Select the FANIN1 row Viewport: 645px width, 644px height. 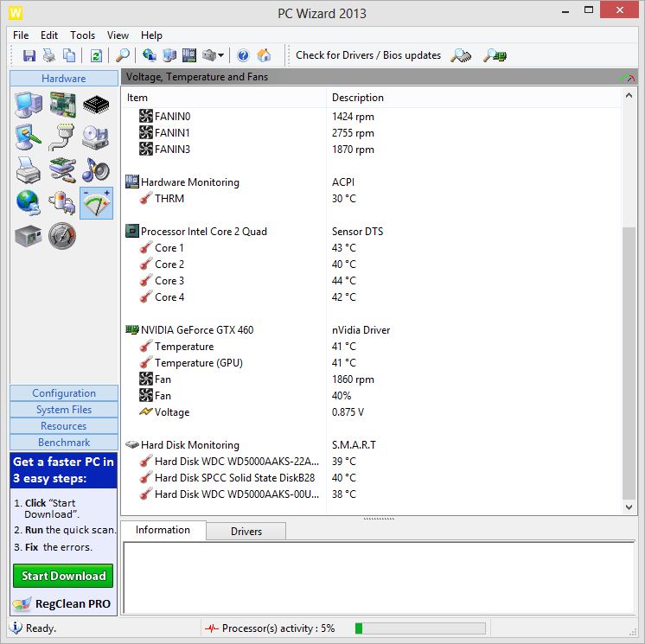(371, 133)
